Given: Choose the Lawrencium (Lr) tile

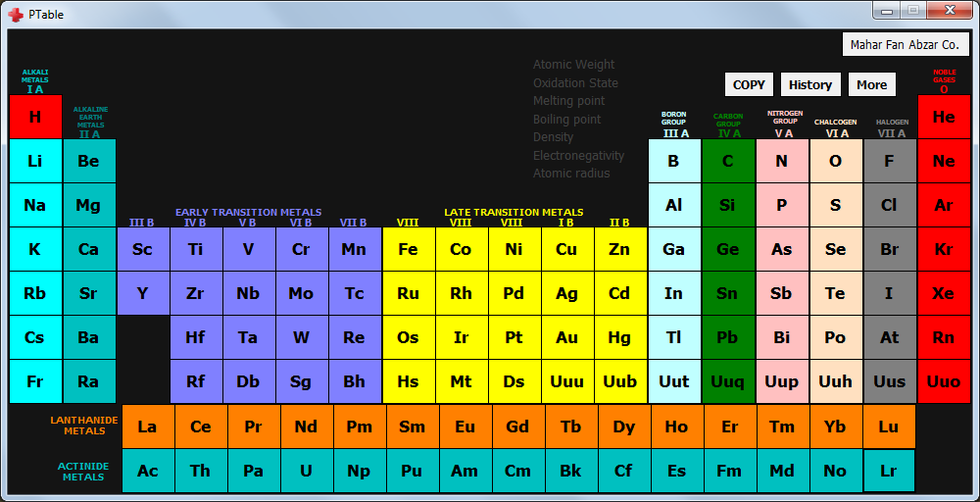Looking at the screenshot, I should tap(889, 471).
